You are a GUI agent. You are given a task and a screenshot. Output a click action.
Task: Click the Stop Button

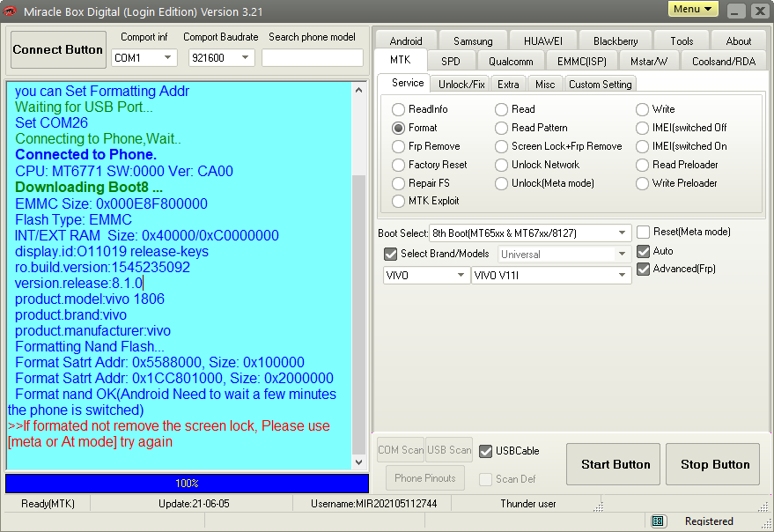tap(712, 464)
